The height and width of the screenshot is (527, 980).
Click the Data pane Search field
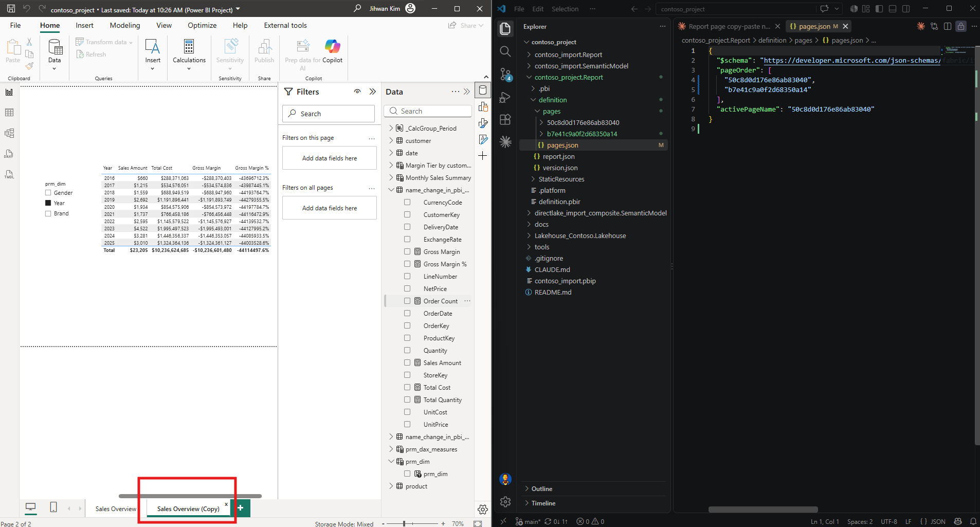click(x=428, y=111)
